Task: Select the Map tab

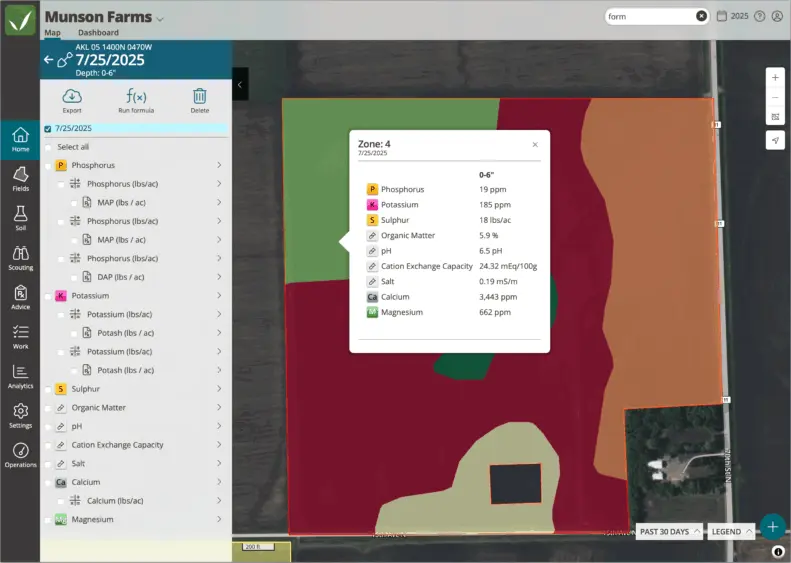Action: [x=52, y=33]
